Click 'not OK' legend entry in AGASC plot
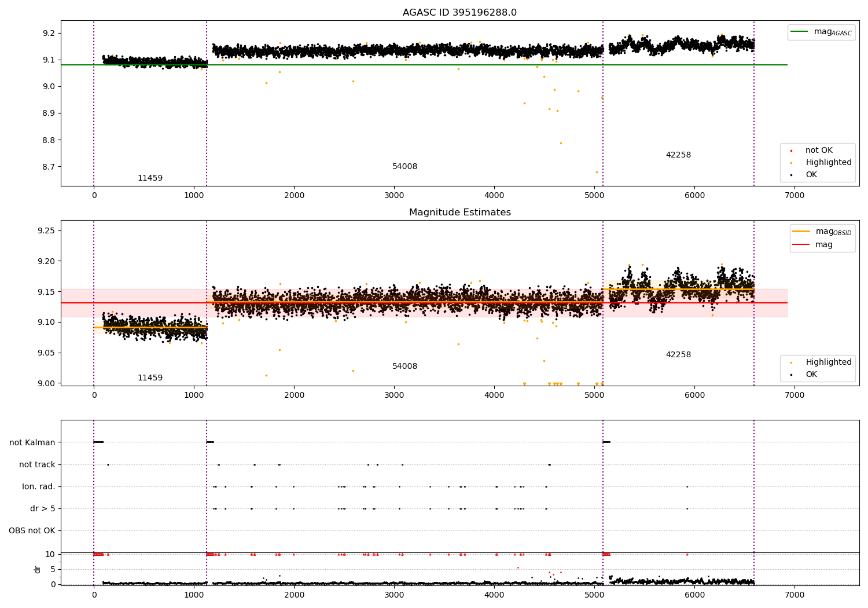This screenshot has width=868, height=608. tap(812, 151)
